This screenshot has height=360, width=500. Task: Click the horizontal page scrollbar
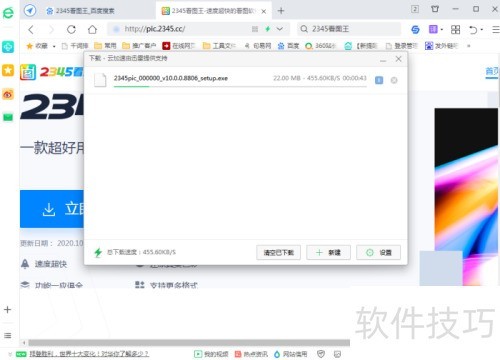pos(189,343)
